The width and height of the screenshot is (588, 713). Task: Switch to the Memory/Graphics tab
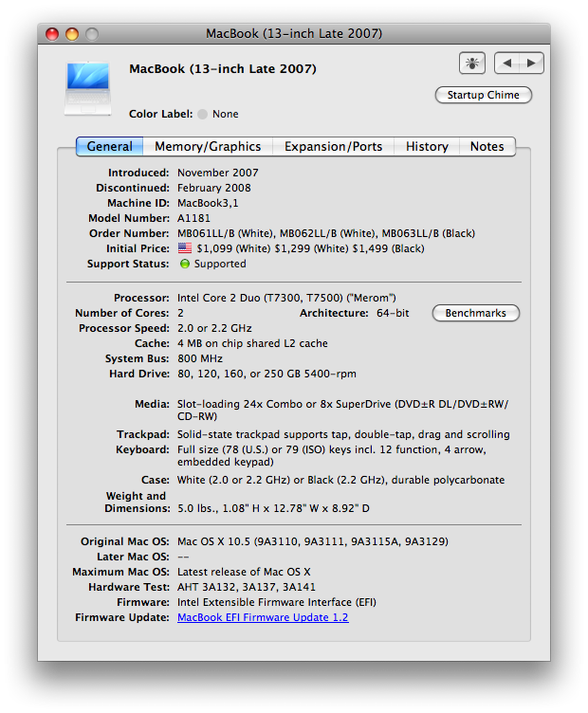208,146
